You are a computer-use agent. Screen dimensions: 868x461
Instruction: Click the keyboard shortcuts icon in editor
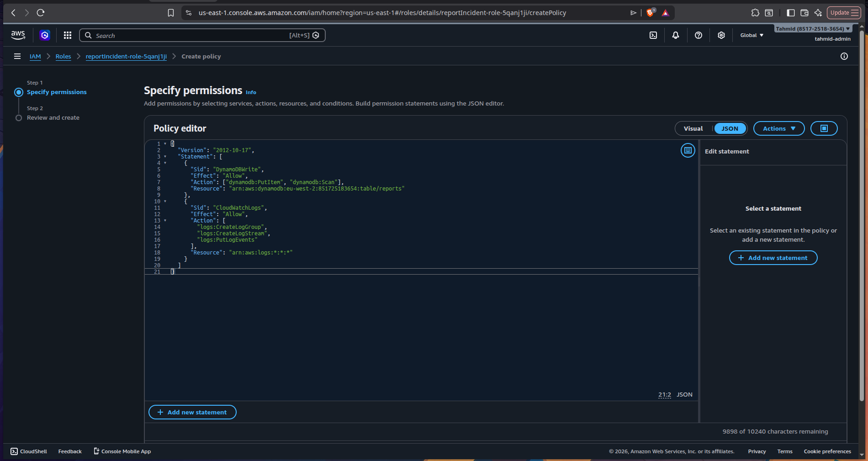click(x=688, y=150)
